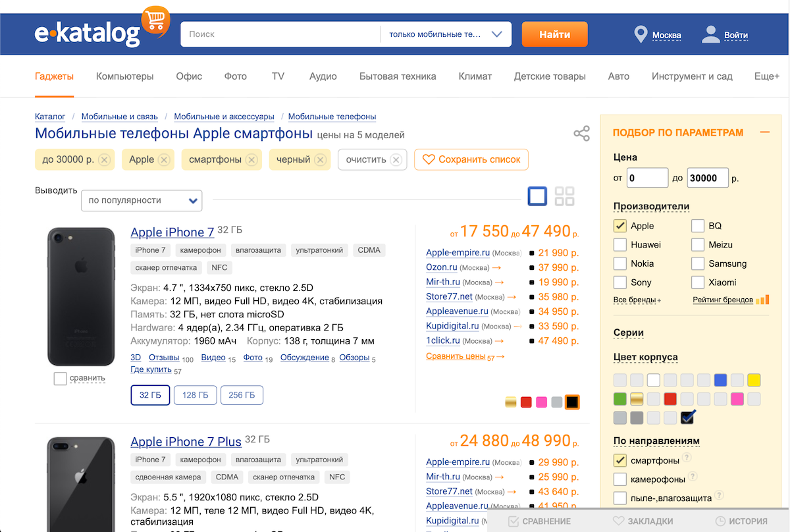Check the Samsung manufacturer checkbox

tap(698, 263)
